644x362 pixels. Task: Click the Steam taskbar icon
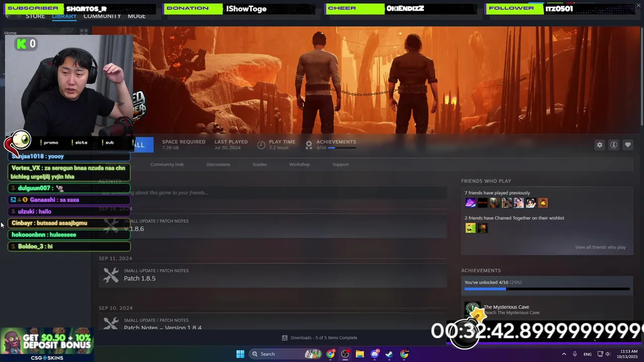pos(389,354)
